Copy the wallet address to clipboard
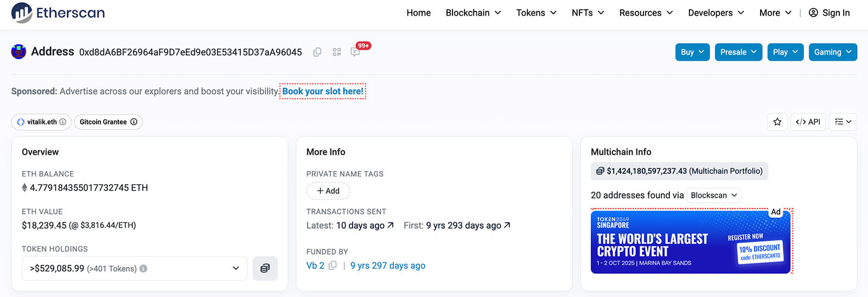The height and width of the screenshot is (297, 868). 317,52
